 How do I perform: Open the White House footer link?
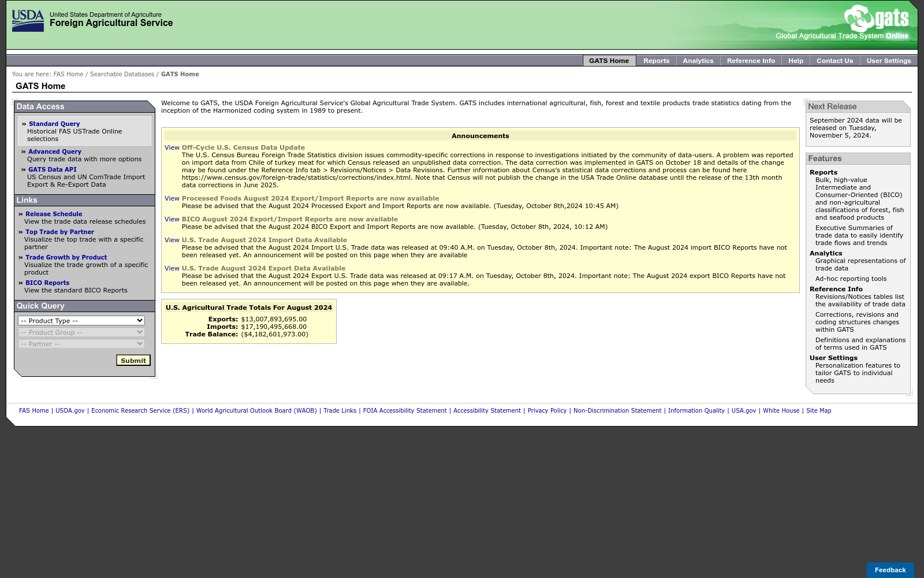tap(781, 411)
